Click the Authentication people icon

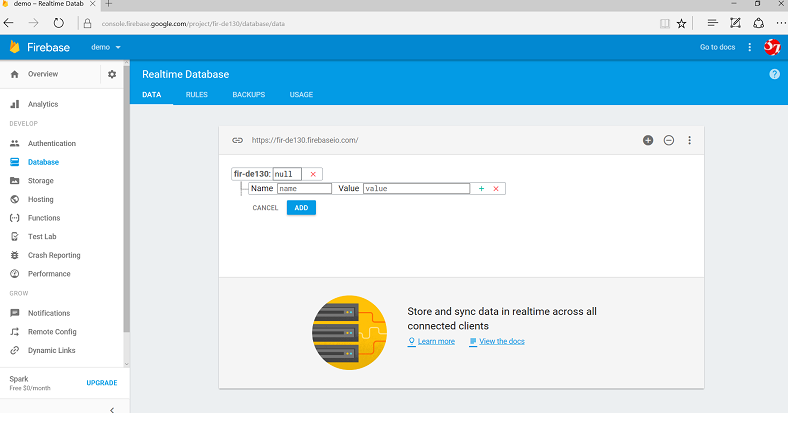tap(15, 143)
